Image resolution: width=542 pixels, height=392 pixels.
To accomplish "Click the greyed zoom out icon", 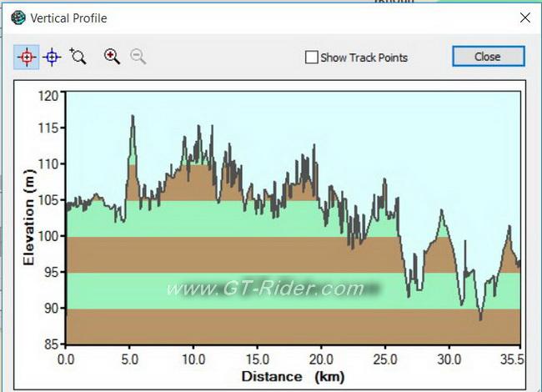I will (138, 57).
